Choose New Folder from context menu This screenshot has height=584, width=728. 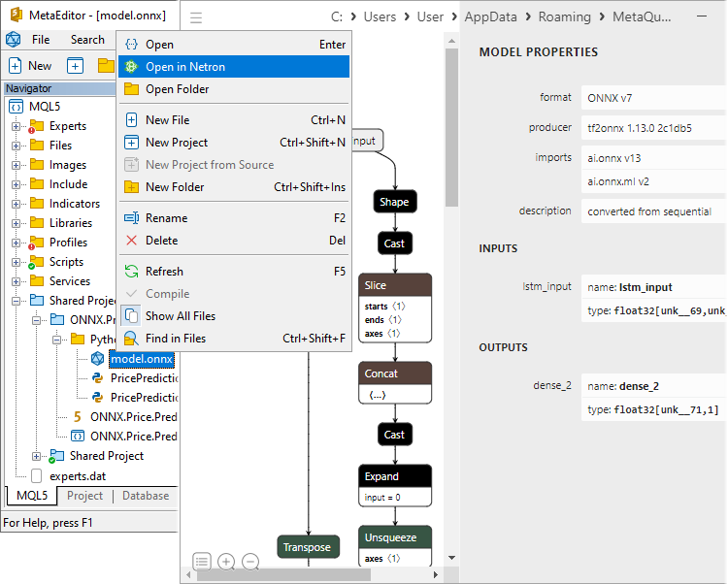tap(234, 187)
